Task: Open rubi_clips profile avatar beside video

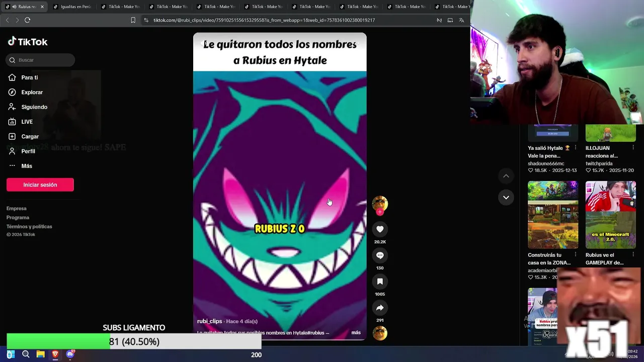Action: pyautogui.click(x=380, y=203)
